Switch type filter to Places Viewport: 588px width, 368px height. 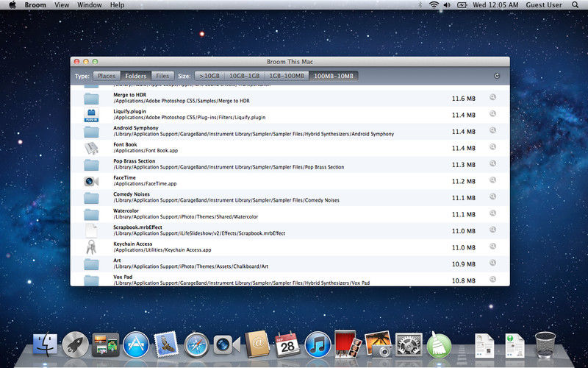point(107,76)
